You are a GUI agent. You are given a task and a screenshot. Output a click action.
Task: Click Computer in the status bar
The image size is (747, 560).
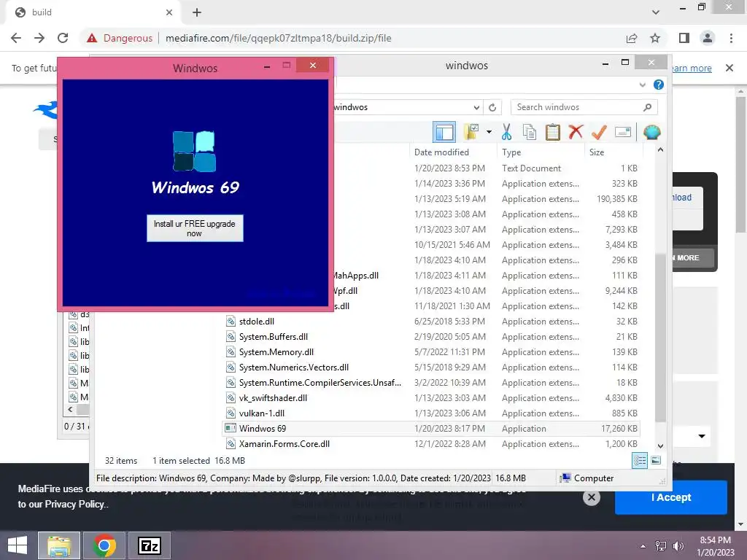click(587, 478)
